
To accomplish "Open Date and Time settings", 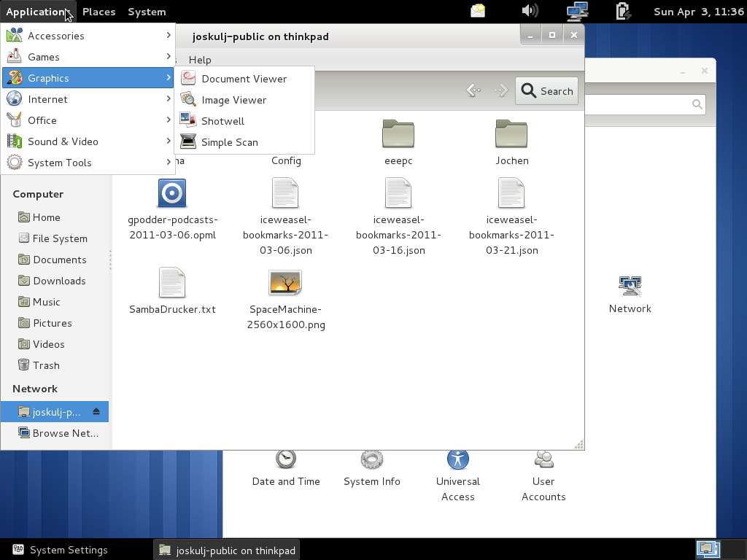I will point(286,460).
